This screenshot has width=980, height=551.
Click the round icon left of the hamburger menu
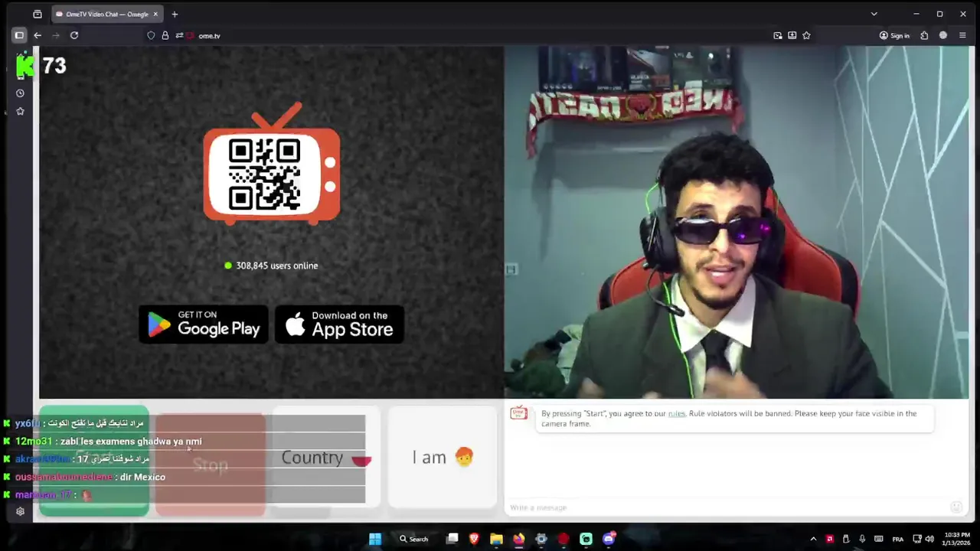[x=943, y=35]
